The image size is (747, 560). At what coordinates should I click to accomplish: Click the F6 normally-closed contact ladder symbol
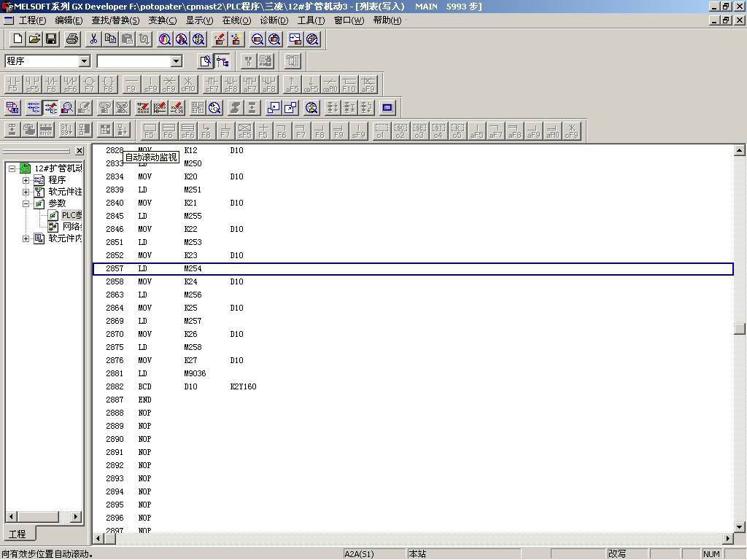point(51,85)
